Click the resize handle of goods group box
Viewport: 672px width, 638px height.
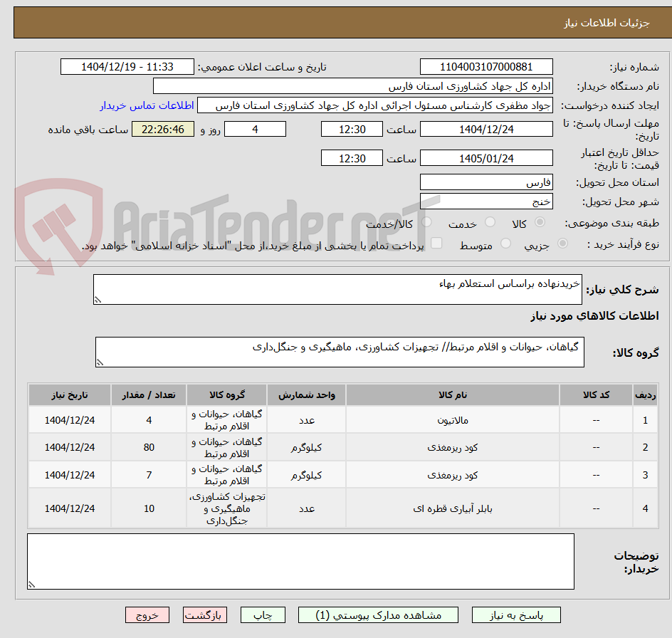coord(100,362)
